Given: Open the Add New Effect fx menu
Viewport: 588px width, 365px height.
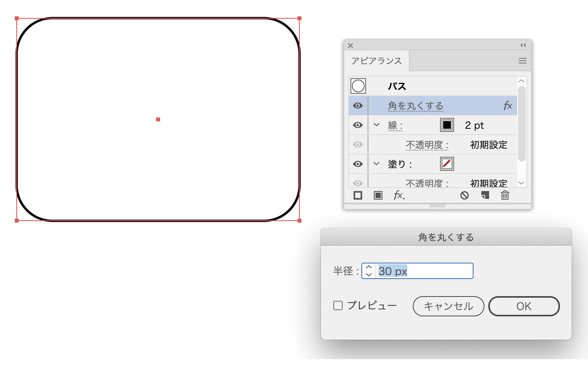Looking at the screenshot, I should coord(399,195).
